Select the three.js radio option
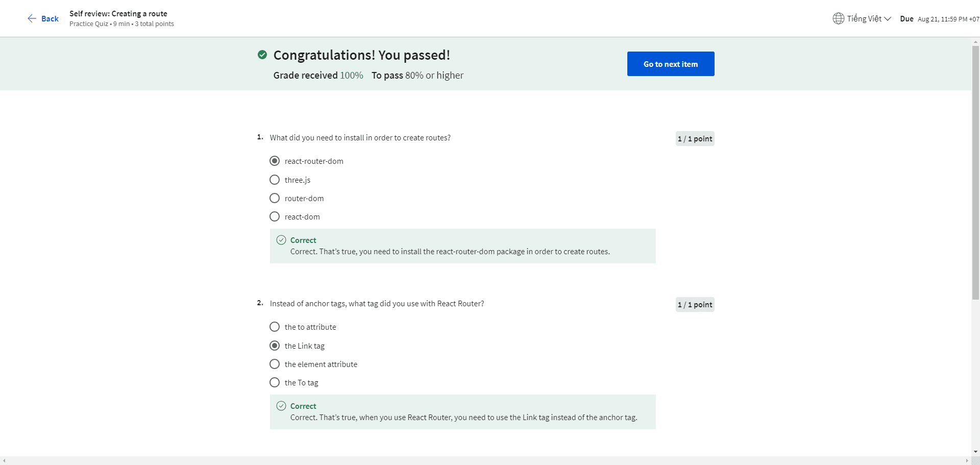The height and width of the screenshot is (465, 980). coord(275,180)
